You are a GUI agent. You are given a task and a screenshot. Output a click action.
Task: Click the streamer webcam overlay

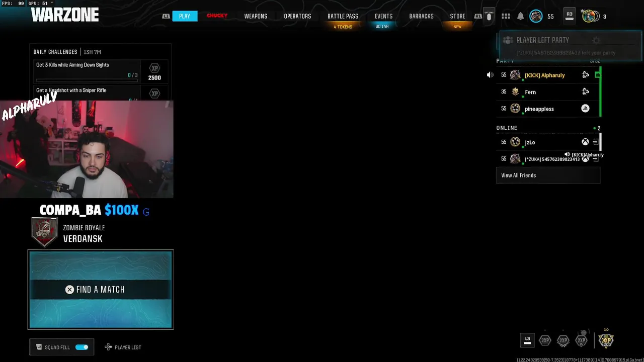click(87, 149)
